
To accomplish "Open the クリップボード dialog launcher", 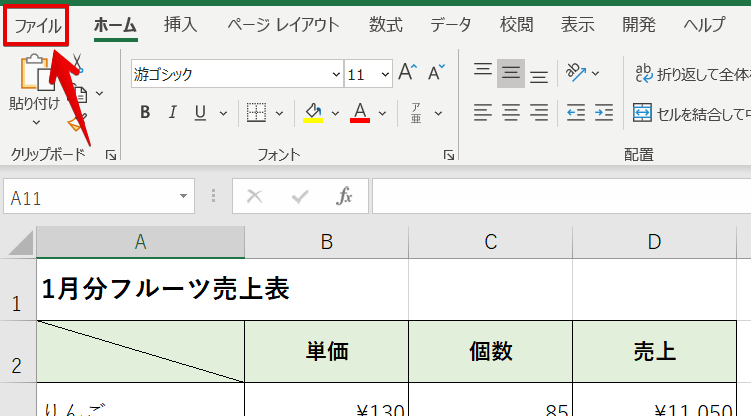I will coord(111,155).
